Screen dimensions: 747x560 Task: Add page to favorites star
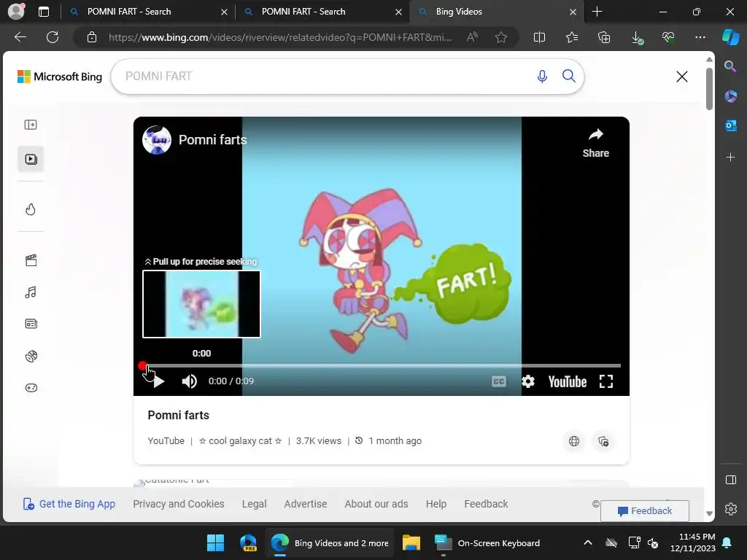pyautogui.click(x=500, y=37)
